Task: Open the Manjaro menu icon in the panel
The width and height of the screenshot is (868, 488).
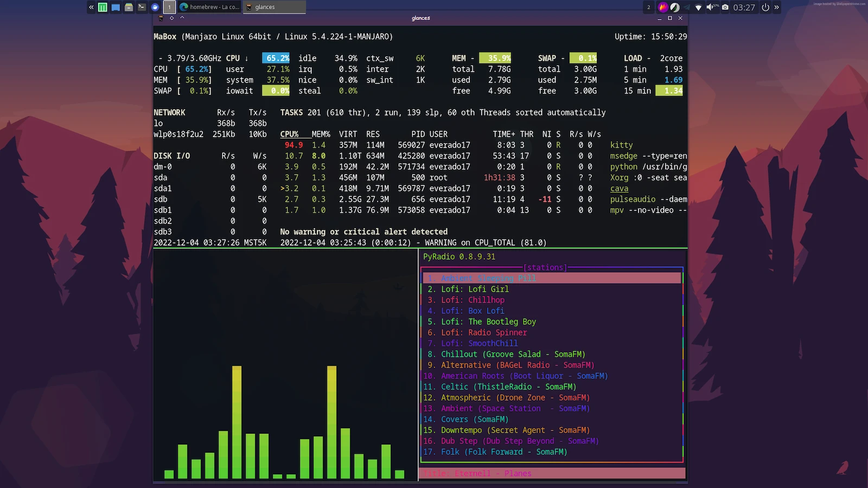Action: (x=103, y=7)
